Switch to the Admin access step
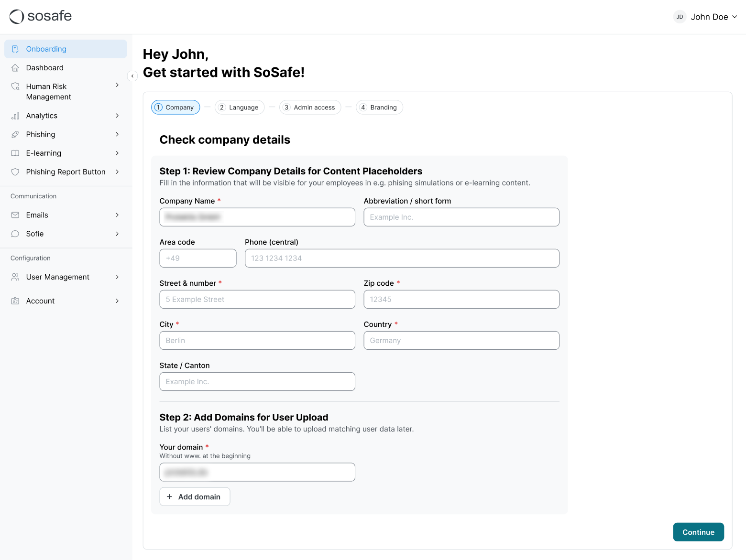This screenshot has height=560, width=746. coord(310,108)
